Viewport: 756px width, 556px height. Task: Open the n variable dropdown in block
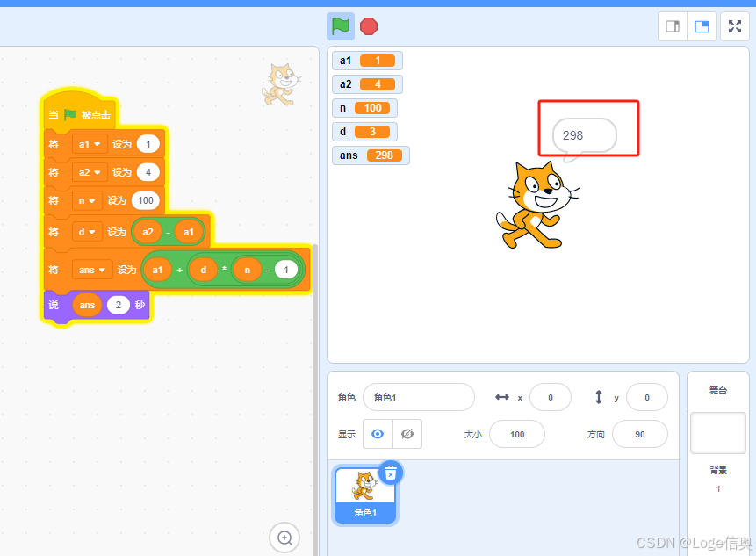tap(87, 200)
